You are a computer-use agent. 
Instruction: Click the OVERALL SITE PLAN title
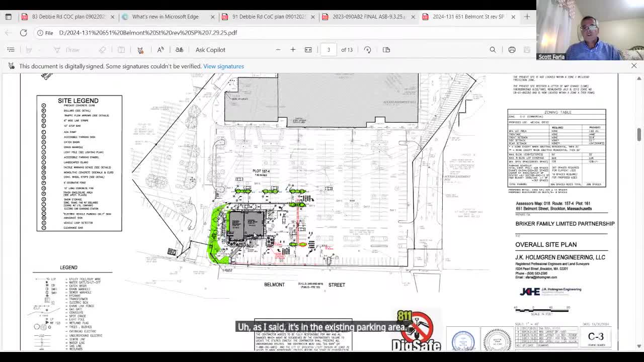tap(546, 245)
